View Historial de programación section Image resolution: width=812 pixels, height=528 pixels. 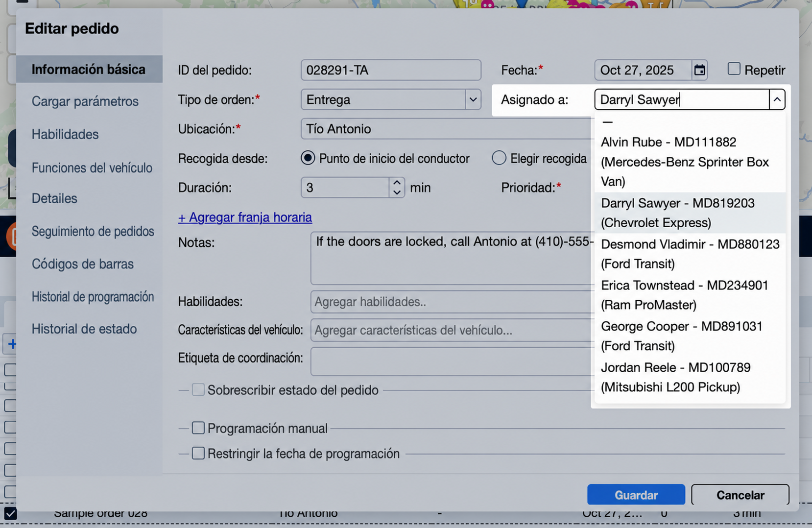tap(93, 297)
